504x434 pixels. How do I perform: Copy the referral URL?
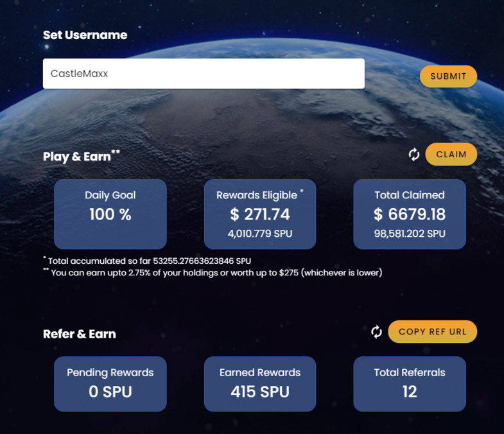click(433, 331)
